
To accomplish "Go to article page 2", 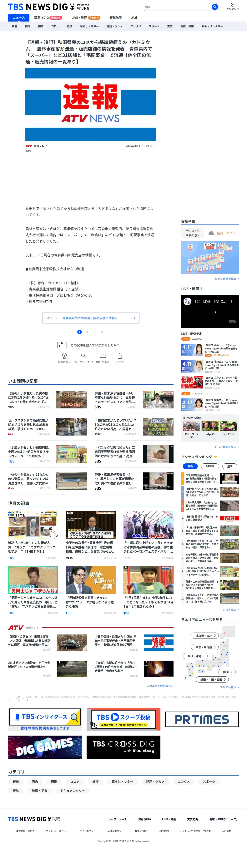I will point(87,332).
